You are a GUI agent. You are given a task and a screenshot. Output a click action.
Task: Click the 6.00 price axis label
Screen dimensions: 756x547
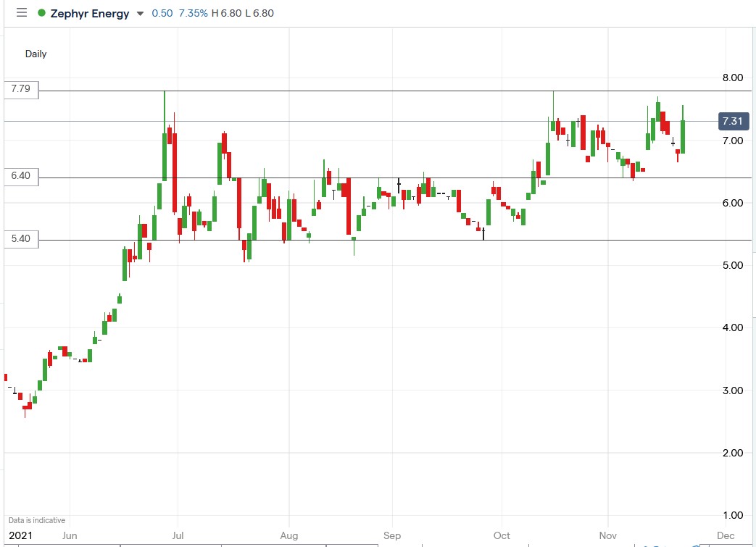coord(732,203)
